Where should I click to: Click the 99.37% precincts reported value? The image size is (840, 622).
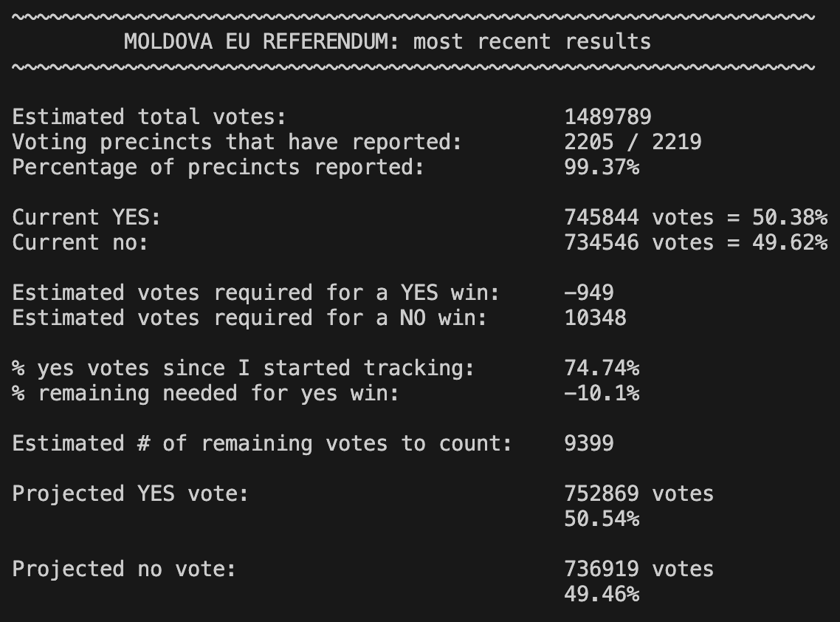602,167
